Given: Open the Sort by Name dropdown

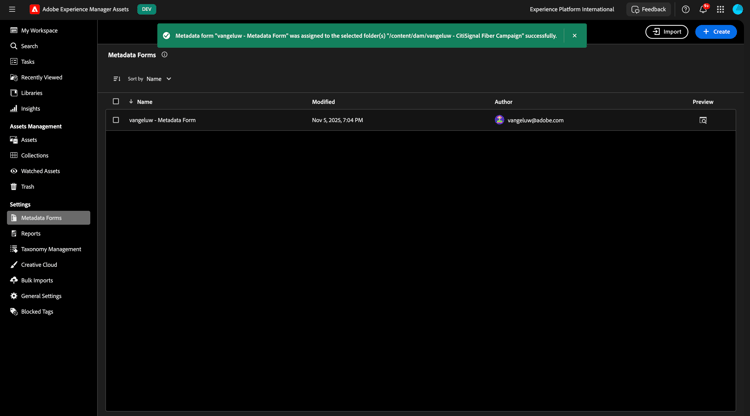Looking at the screenshot, I should click(159, 79).
